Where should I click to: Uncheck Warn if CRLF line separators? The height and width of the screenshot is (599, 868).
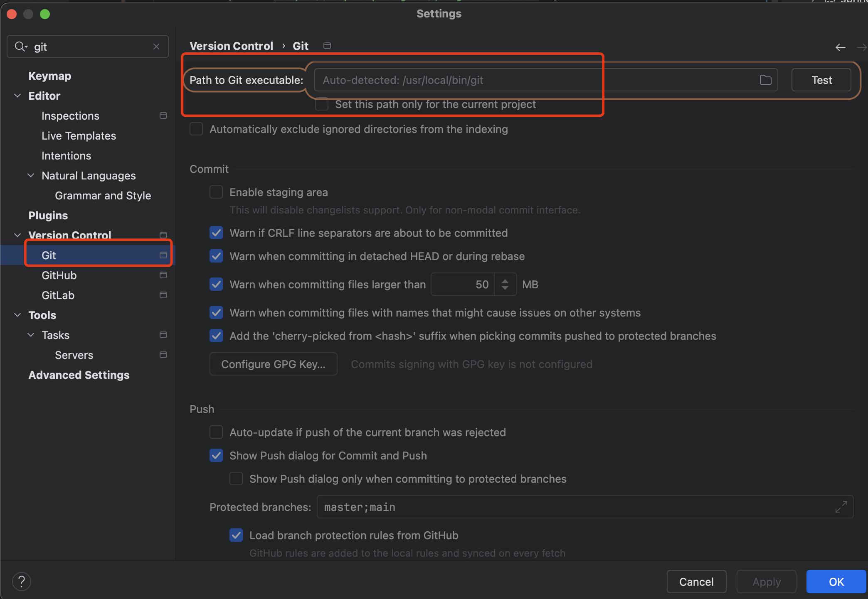(216, 233)
